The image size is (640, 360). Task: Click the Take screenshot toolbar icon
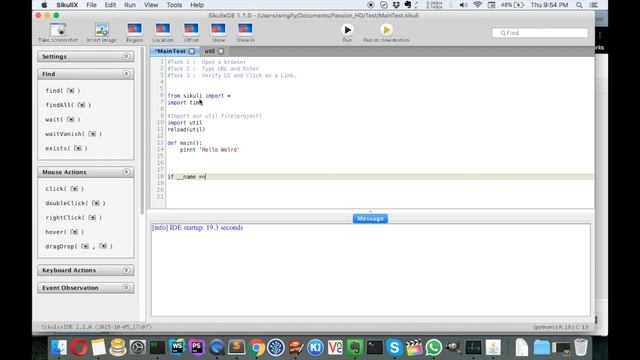click(58, 33)
